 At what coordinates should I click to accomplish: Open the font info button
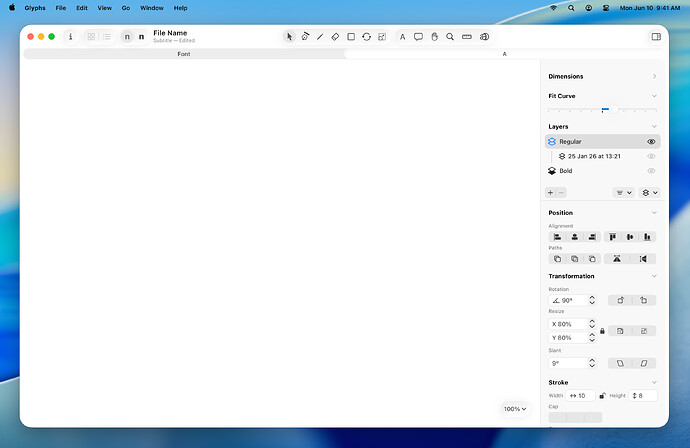(x=70, y=37)
